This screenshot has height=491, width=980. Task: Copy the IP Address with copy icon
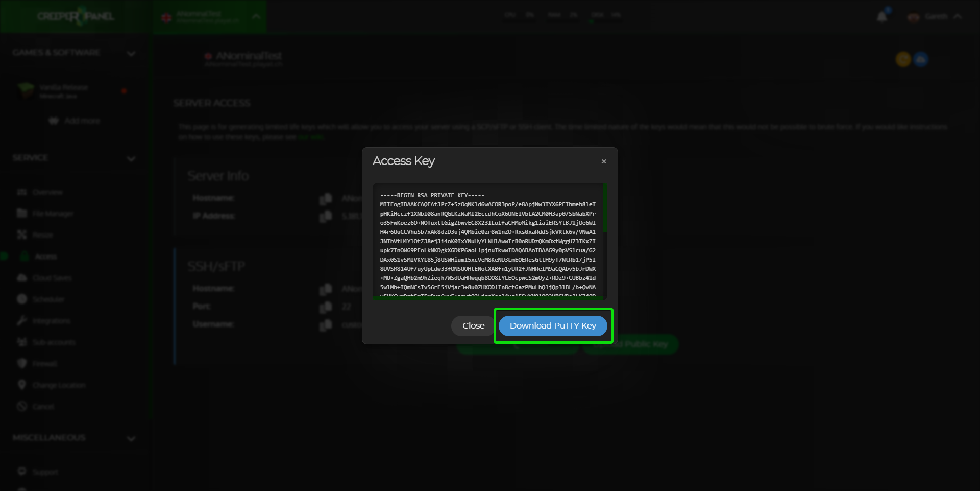[x=326, y=217]
